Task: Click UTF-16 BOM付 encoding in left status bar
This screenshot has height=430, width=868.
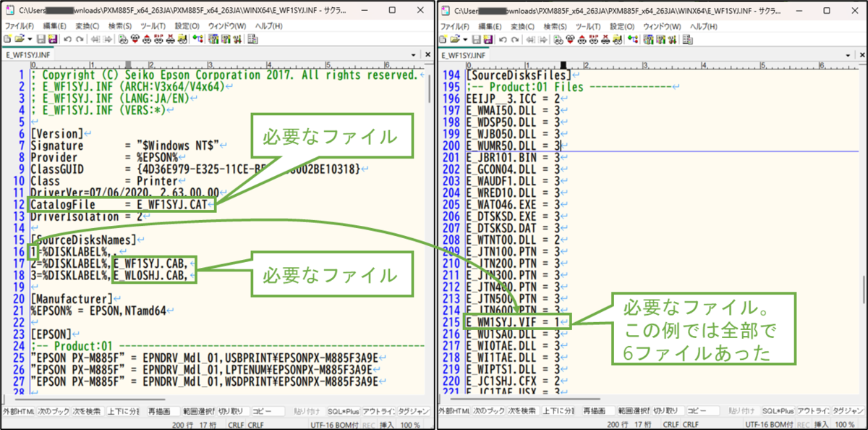Action: coord(336,424)
